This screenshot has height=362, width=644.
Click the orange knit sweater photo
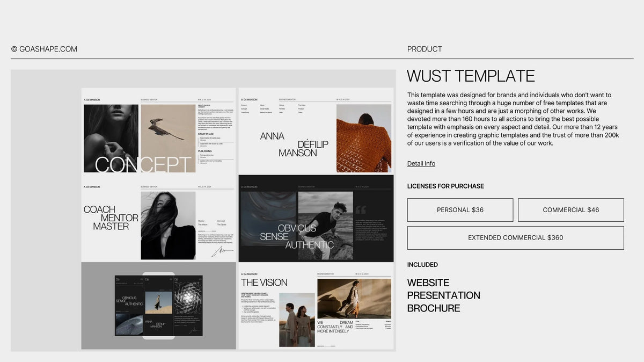pyautogui.click(x=364, y=138)
